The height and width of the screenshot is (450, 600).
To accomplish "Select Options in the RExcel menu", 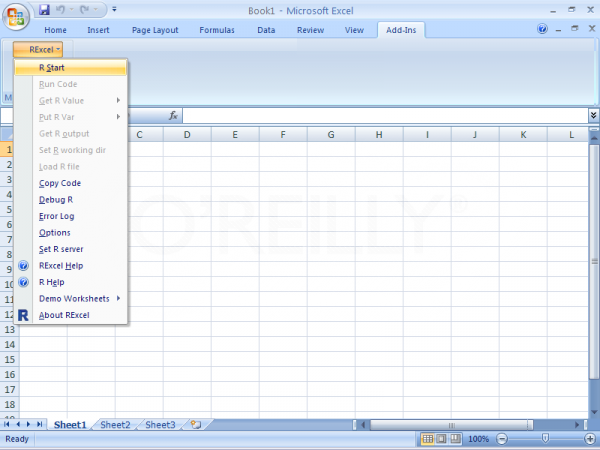I will coord(54,233).
